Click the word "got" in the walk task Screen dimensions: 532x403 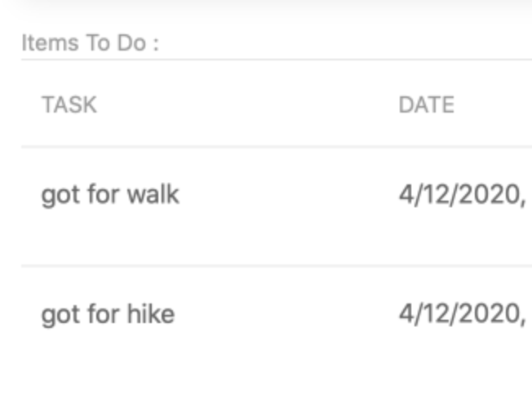point(60,196)
